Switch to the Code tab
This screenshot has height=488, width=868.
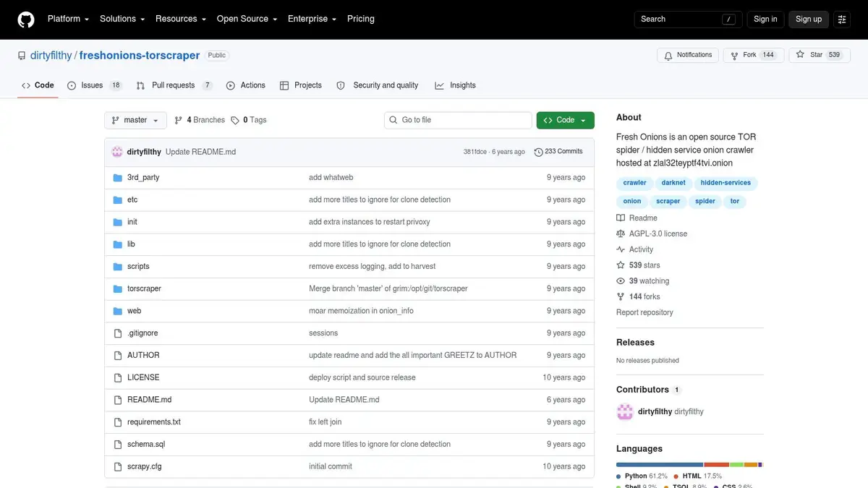(38, 85)
